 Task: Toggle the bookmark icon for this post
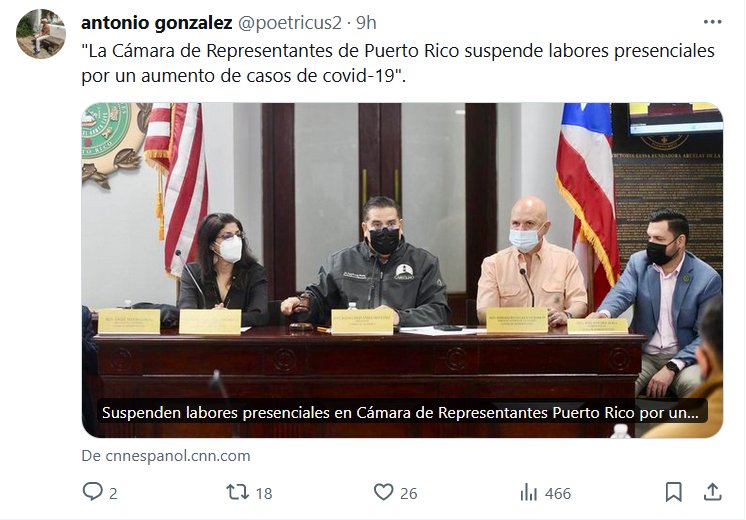(x=673, y=492)
